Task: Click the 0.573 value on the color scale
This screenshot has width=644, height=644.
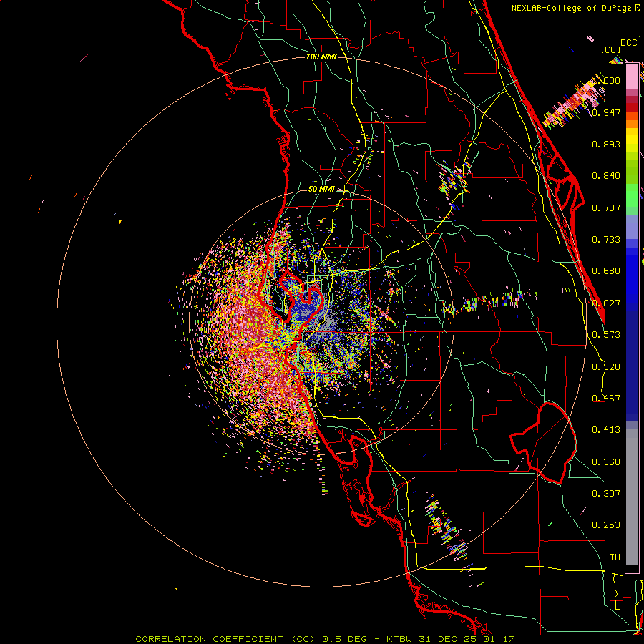Action: pos(606,335)
